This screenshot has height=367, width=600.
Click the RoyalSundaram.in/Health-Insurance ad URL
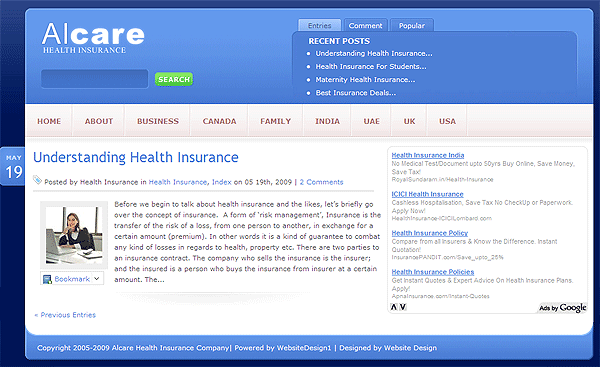click(442, 179)
